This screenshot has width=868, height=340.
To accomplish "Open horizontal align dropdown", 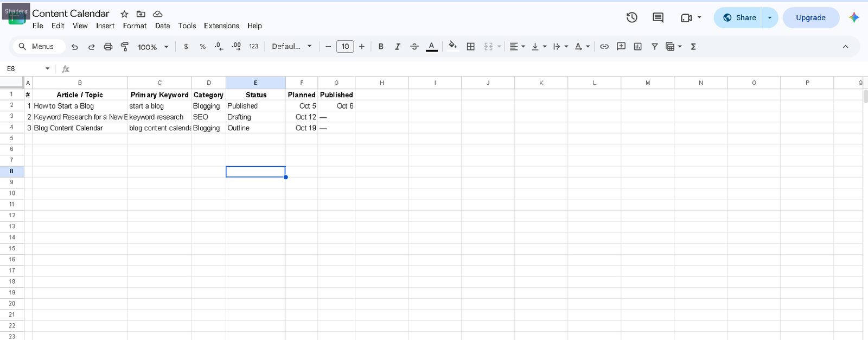I will point(518,47).
